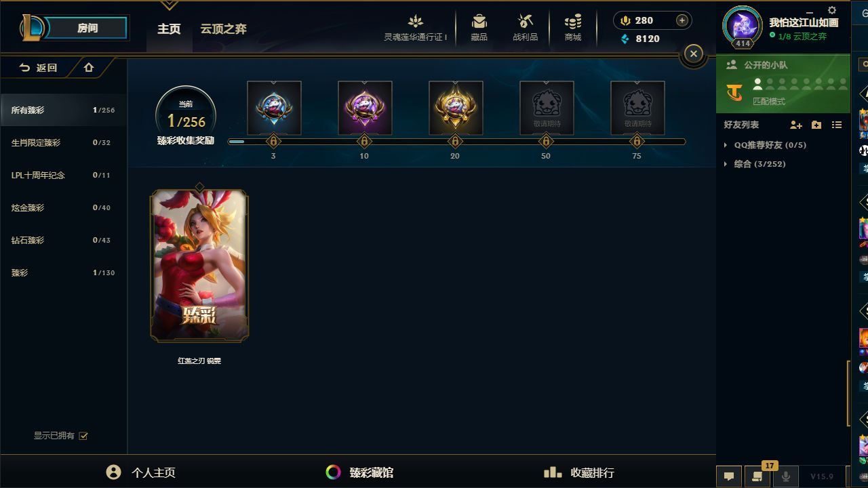This screenshot has height=488, width=868.
Task: Click the 返回 back button
Action: pos(38,68)
